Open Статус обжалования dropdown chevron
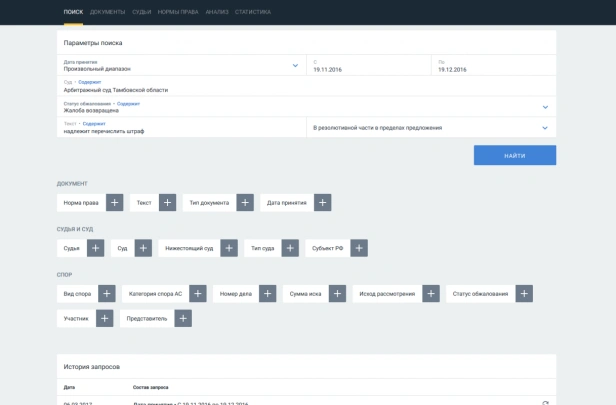This screenshot has width=616, height=405. tap(545, 107)
